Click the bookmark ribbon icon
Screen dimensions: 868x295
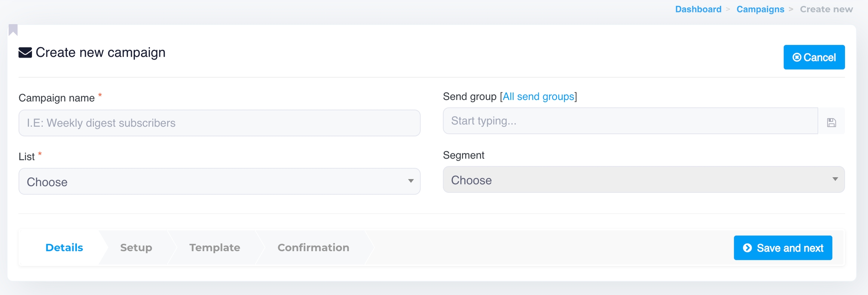[13, 30]
